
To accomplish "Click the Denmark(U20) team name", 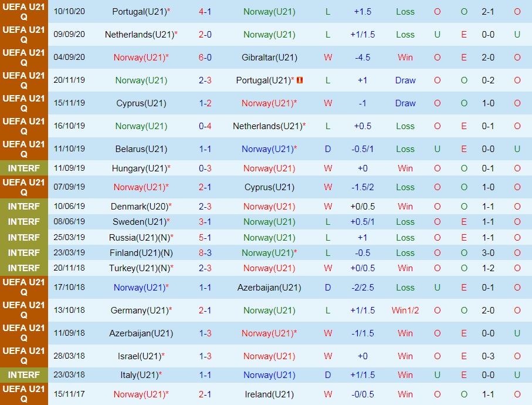I will [138, 207].
